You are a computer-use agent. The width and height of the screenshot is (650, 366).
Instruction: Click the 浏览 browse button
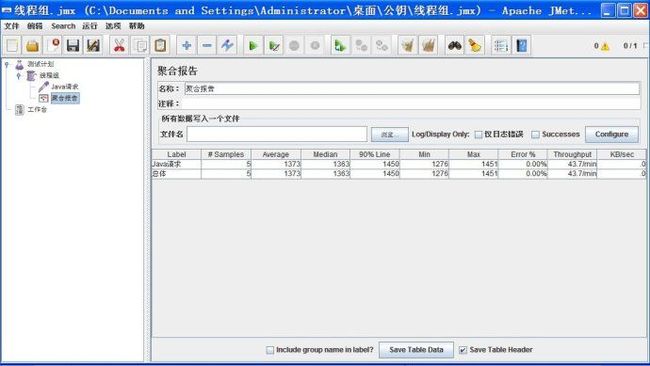389,135
